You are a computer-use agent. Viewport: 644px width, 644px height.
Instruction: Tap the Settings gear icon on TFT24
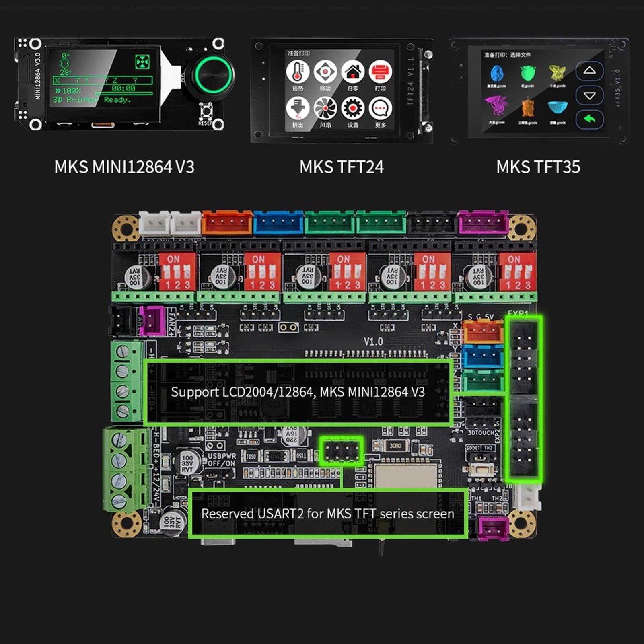coord(353,108)
